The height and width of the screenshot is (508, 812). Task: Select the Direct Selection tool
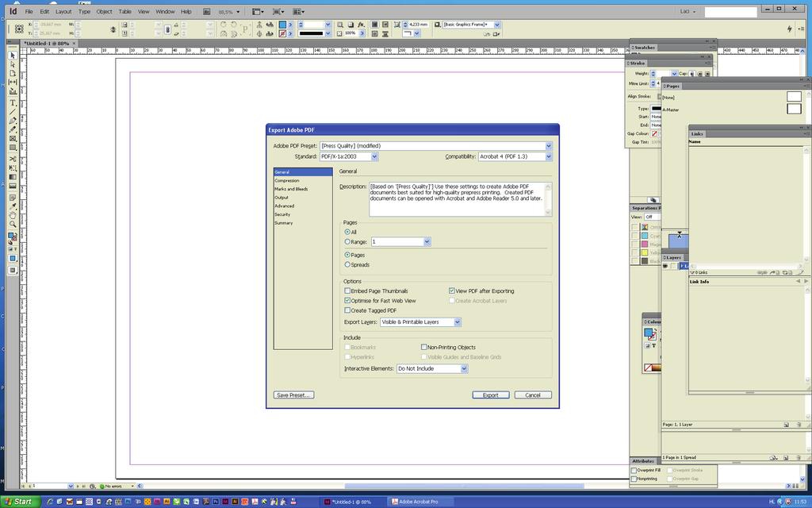pyautogui.click(x=13, y=64)
